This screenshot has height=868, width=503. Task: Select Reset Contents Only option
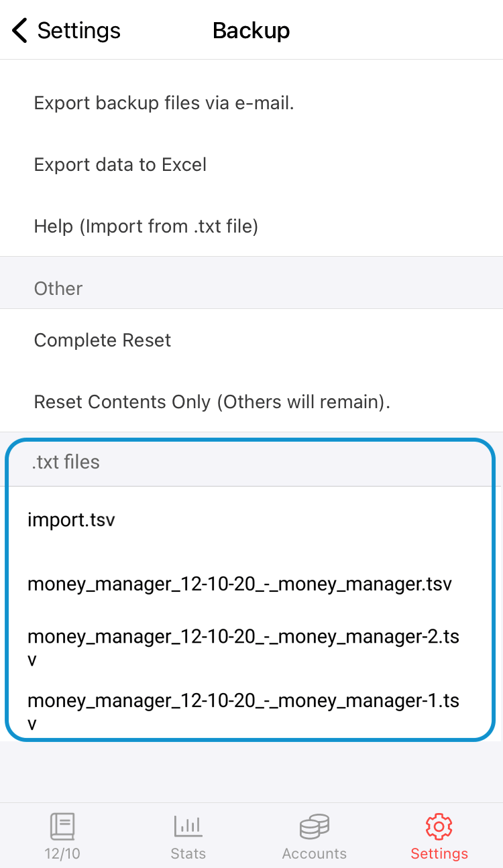(212, 402)
